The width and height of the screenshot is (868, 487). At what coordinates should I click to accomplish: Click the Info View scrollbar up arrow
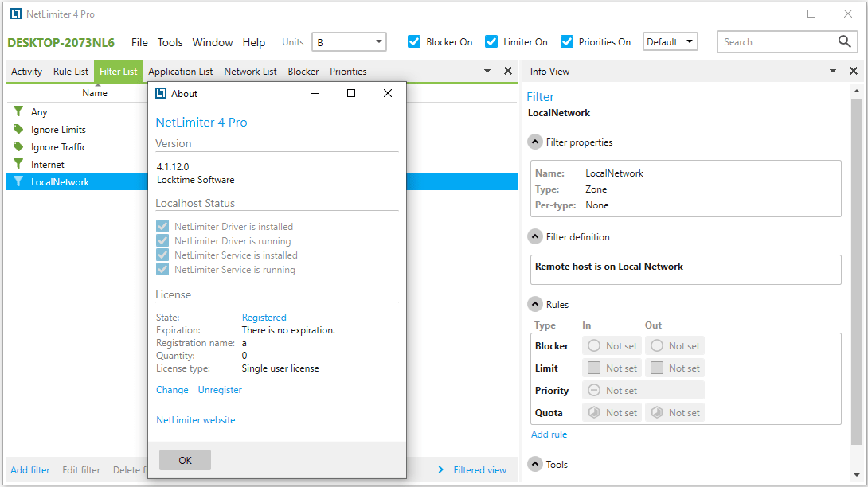tap(857, 91)
